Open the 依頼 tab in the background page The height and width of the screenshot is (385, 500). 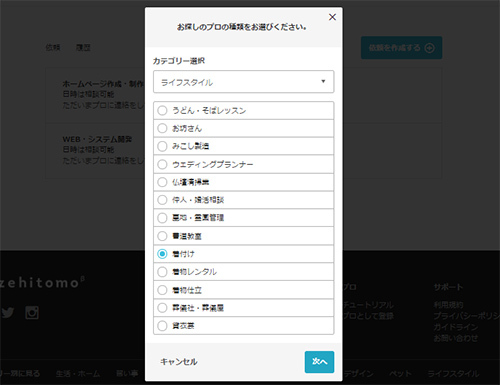coord(53,47)
